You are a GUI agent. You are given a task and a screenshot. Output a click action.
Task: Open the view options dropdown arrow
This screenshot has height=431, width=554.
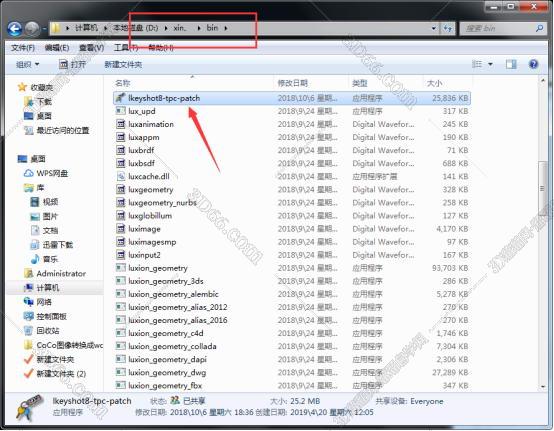(490, 64)
